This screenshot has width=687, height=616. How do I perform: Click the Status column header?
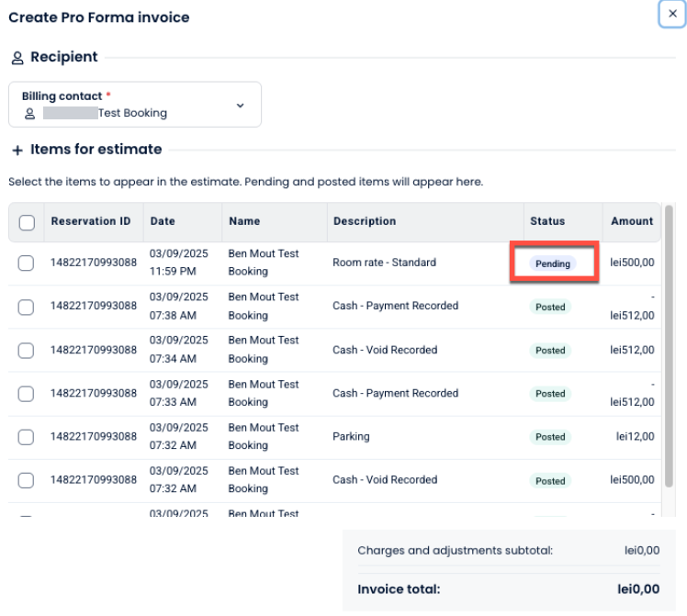click(x=547, y=221)
